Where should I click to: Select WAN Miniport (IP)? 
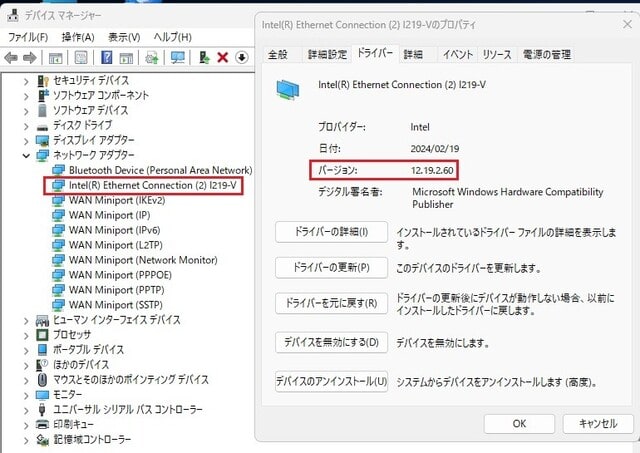[109, 215]
